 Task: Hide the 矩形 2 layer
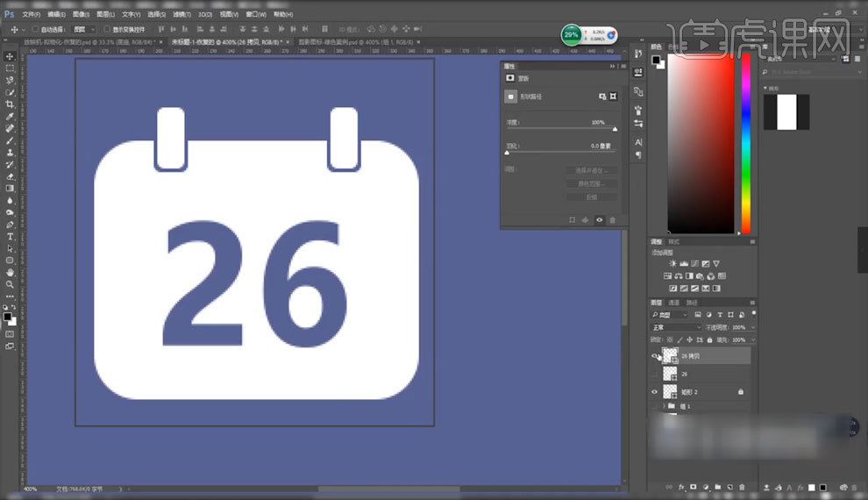[x=654, y=392]
